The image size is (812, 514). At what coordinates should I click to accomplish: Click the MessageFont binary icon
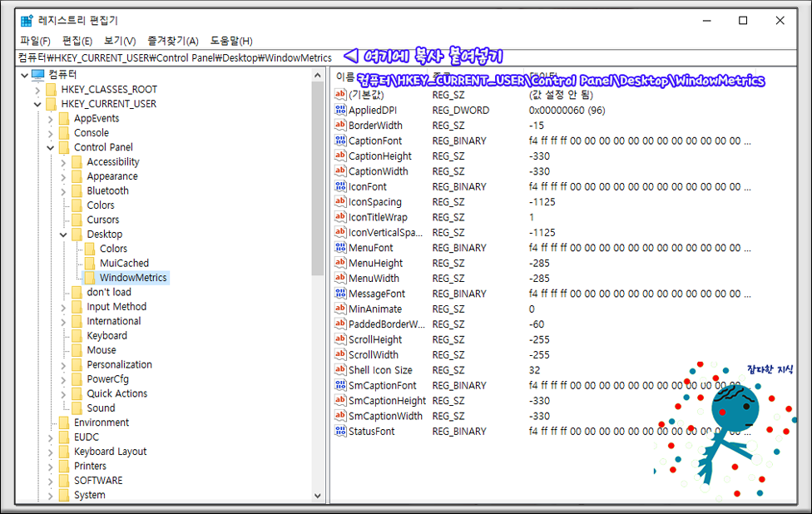[340, 294]
